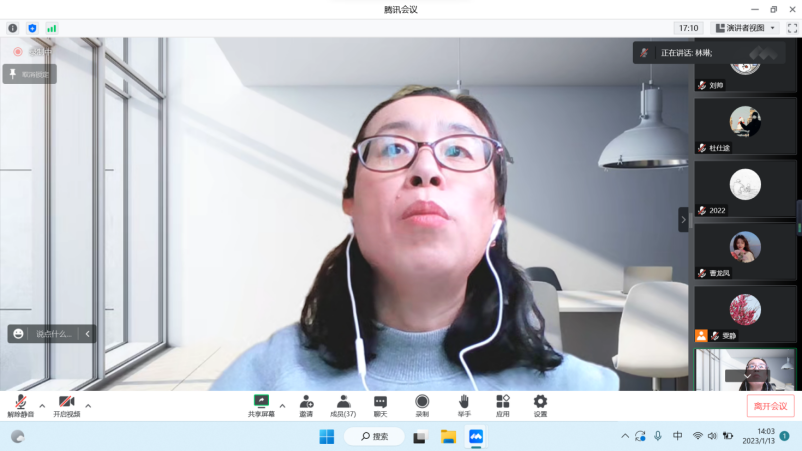Click the green network signal icon
The image size is (802, 451).
pyautogui.click(x=51, y=28)
